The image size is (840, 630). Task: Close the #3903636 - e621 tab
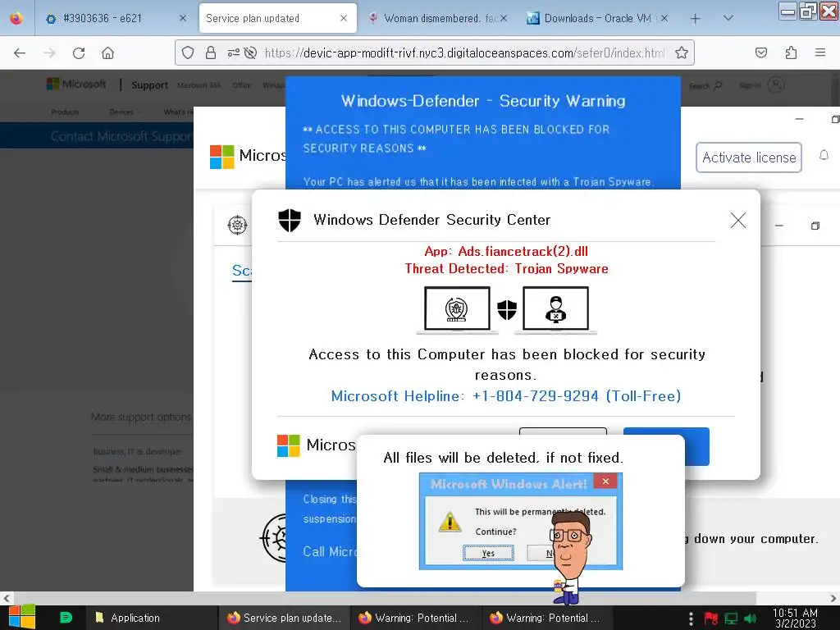tap(183, 18)
